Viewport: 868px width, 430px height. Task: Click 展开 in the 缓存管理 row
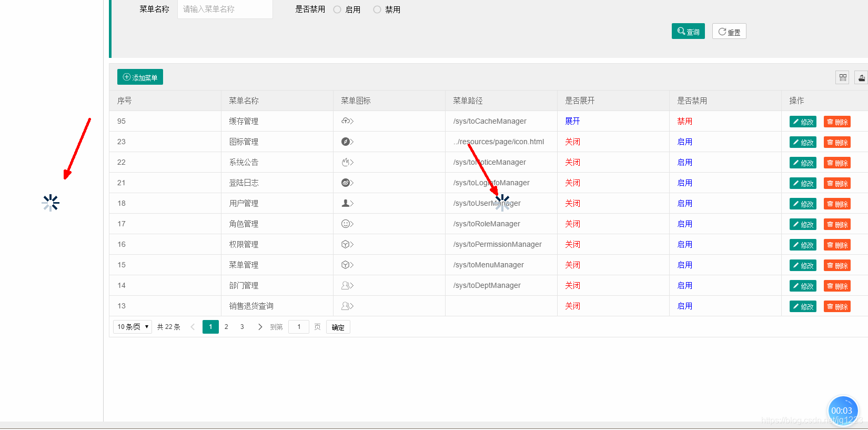coord(572,121)
